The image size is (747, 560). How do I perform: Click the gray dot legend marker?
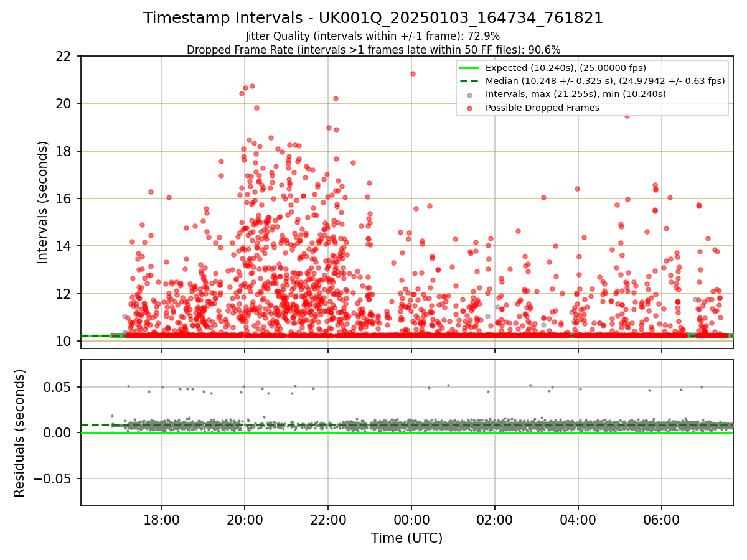(469, 95)
